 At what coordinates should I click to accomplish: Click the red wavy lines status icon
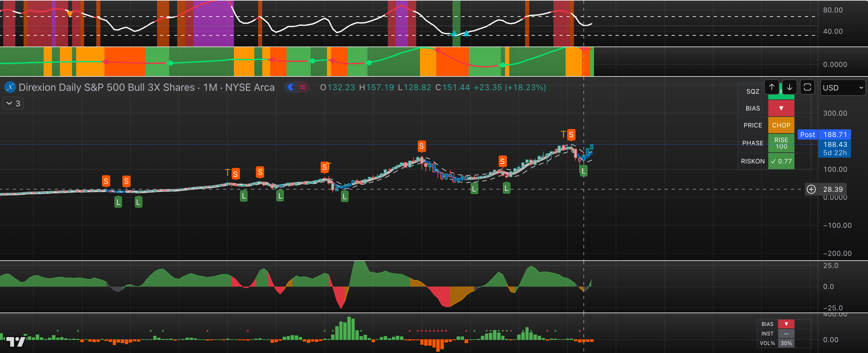[303, 87]
